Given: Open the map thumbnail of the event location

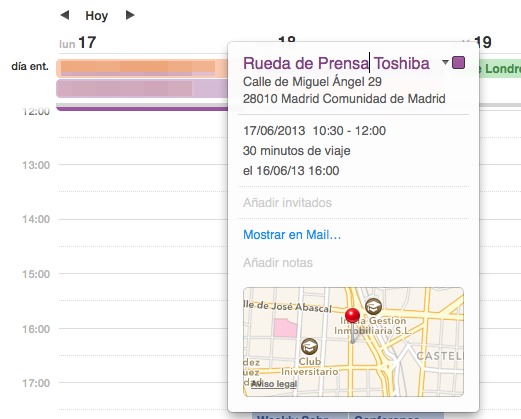Looking at the screenshot, I should pyautogui.click(x=353, y=342).
